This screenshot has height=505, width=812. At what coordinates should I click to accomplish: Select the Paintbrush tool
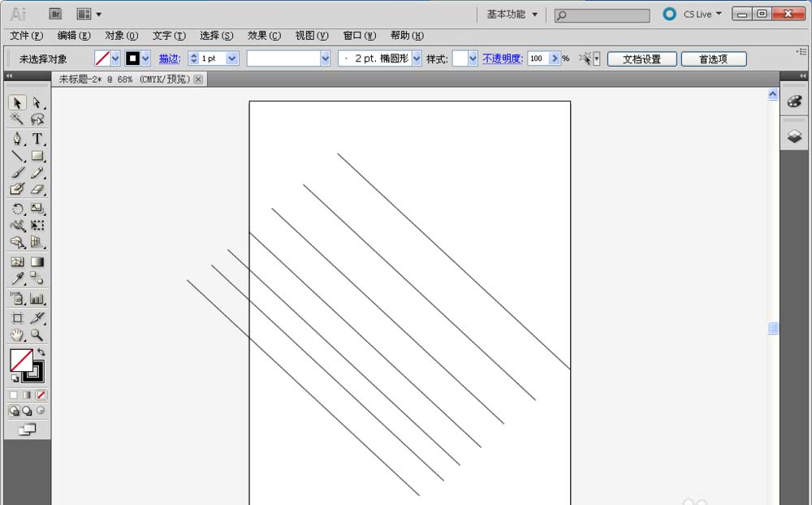pos(17,172)
